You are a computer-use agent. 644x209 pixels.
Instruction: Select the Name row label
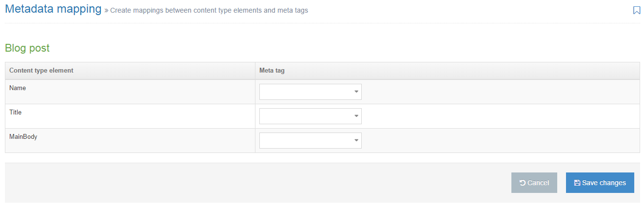pyautogui.click(x=18, y=88)
